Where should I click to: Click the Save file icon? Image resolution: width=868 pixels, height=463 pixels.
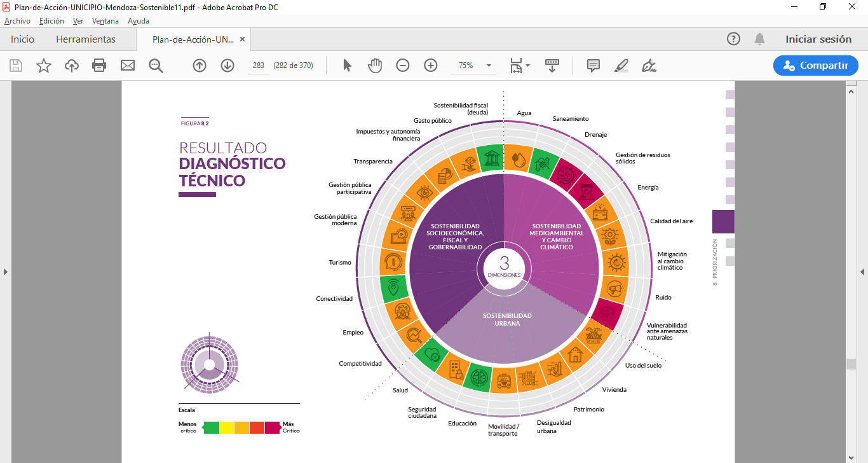pos(16,65)
